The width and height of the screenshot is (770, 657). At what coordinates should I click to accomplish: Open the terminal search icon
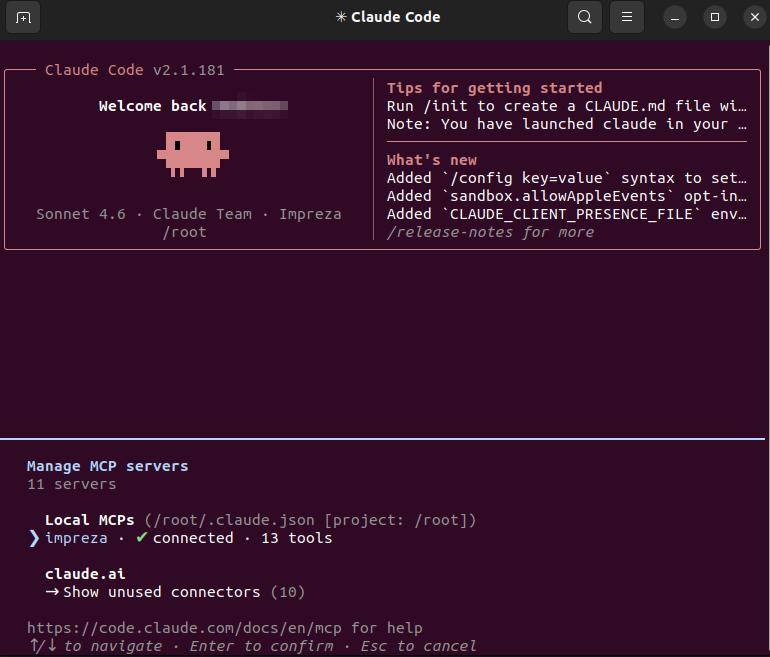coord(584,17)
